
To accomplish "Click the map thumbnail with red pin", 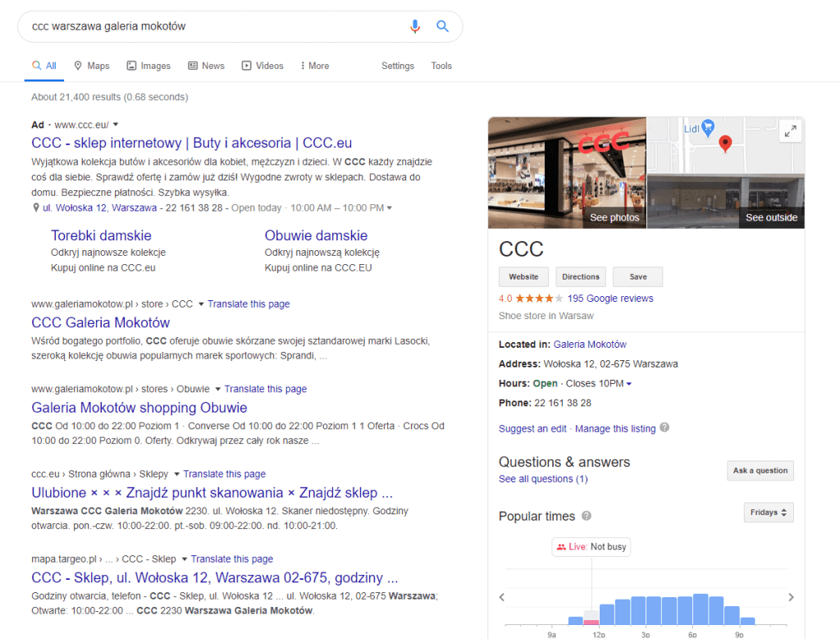I will pos(725,145).
